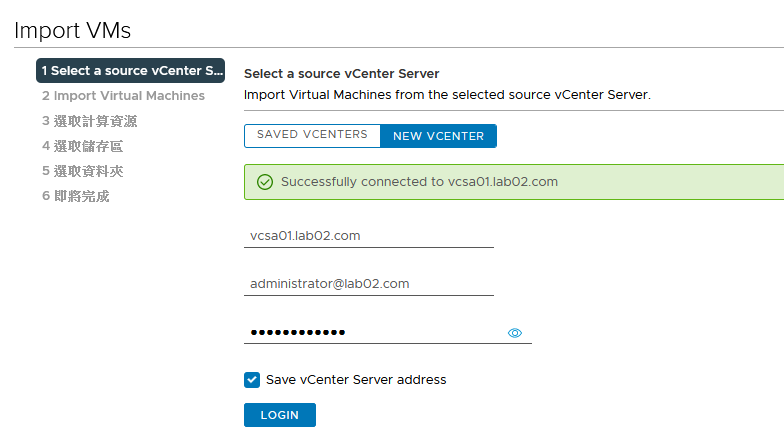
Task: Click the LOGIN button
Action: (280, 415)
